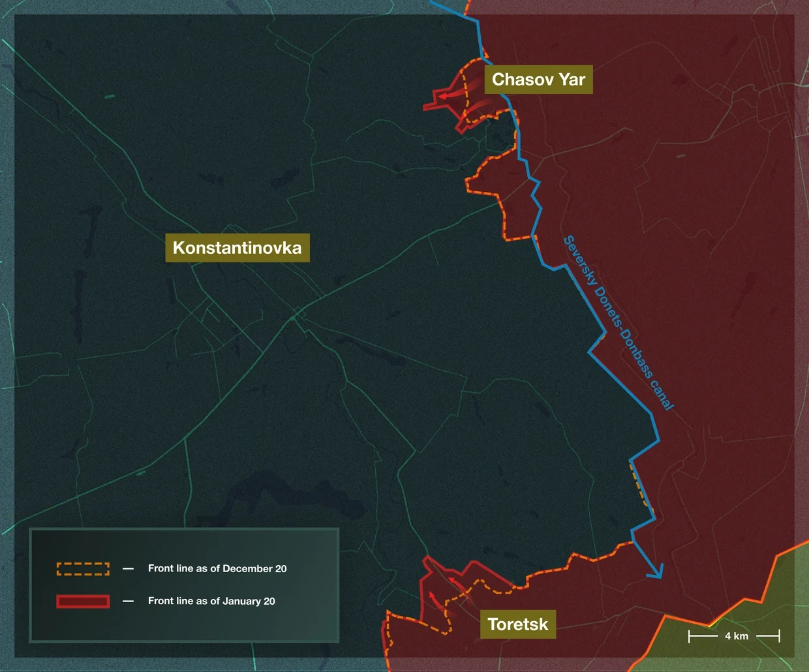Click the solid red January 20 legend swatch
Viewport: 809px width, 672px height.
pyautogui.click(x=83, y=602)
